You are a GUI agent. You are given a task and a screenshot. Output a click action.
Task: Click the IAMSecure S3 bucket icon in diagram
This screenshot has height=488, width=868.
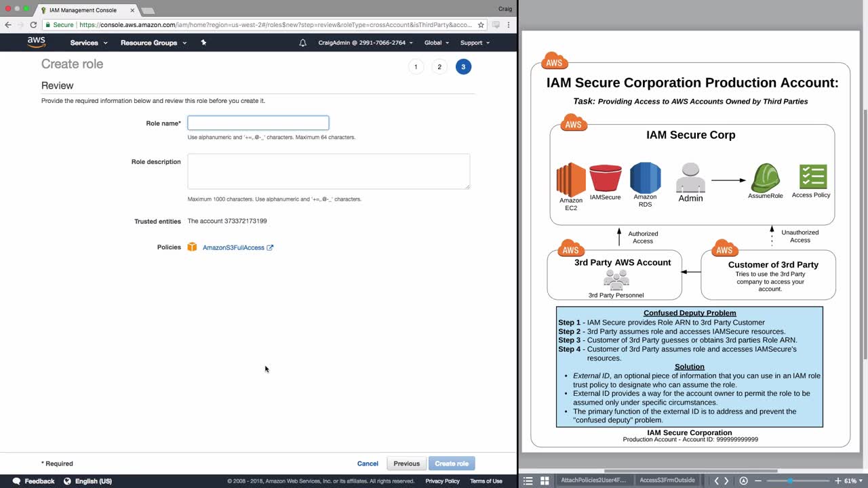pos(606,178)
